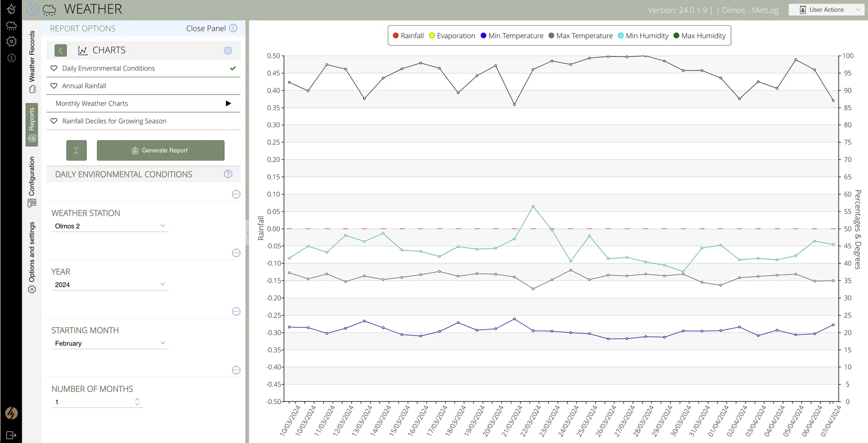The image size is (868, 443).
Task: Click the back arrow beside the WEATHER title
Action: coord(33,9)
